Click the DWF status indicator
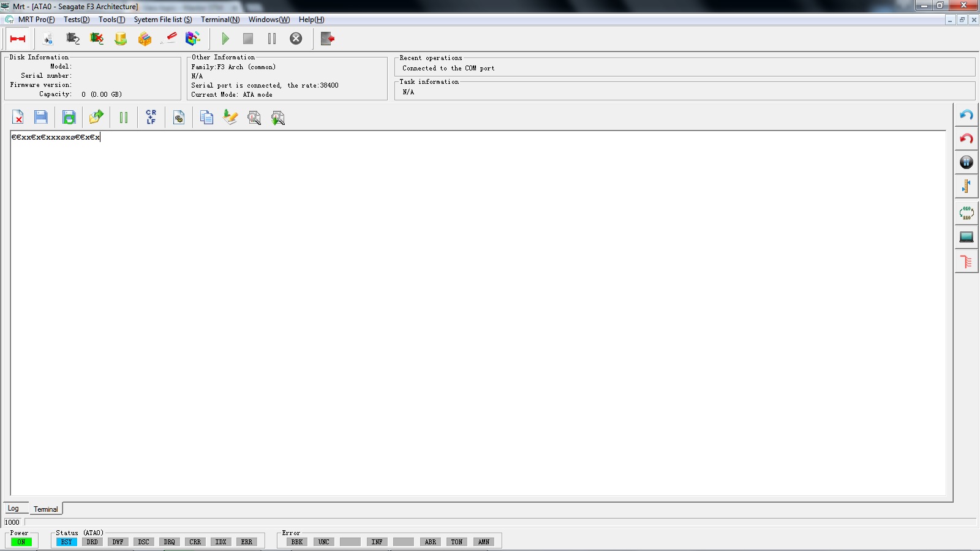 (x=118, y=542)
